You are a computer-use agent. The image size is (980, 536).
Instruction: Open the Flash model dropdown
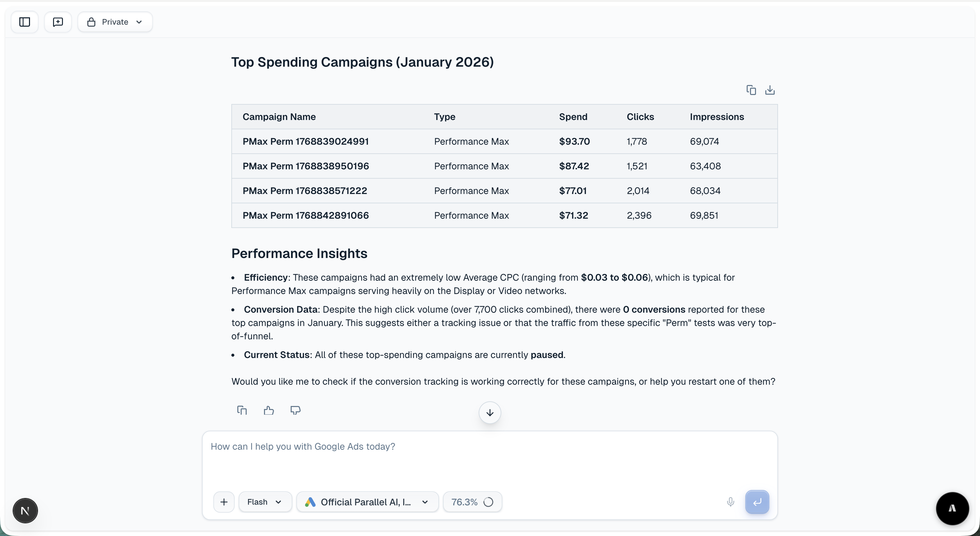click(265, 502)
